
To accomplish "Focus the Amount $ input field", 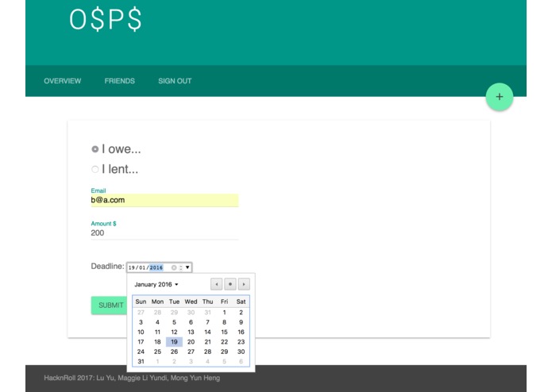I will pyautogui.click(x=164, y=233).
